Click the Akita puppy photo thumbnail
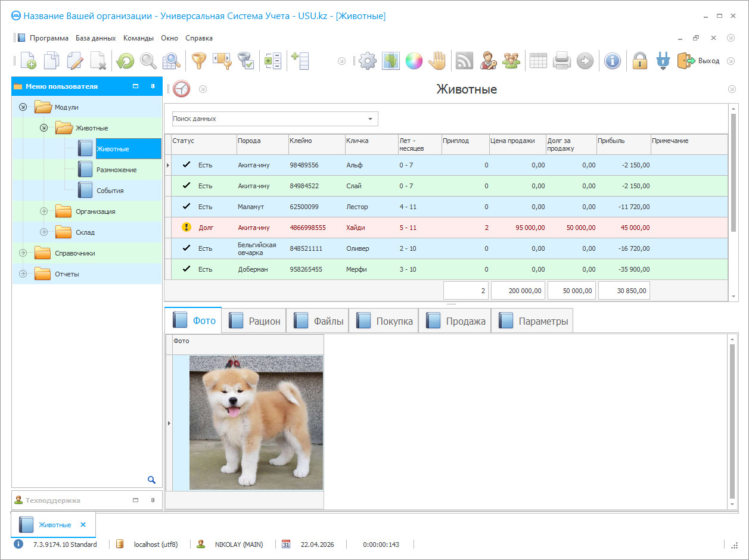The image size is (749, 560). tap(256, 422)
